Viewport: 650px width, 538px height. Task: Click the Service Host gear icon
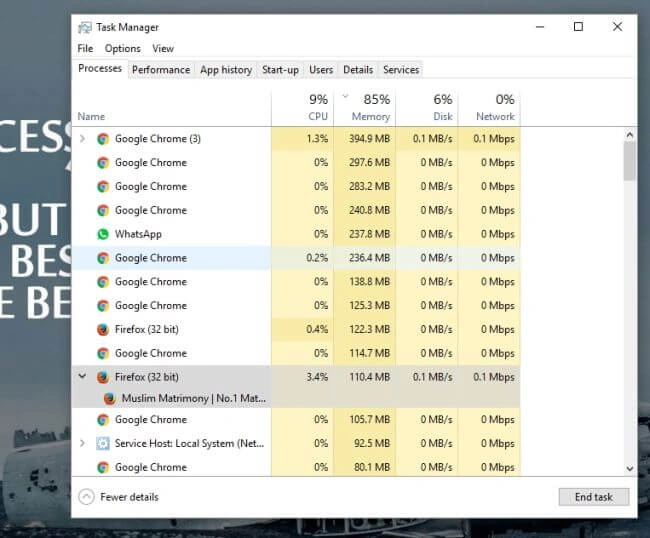tap(103, 443)
